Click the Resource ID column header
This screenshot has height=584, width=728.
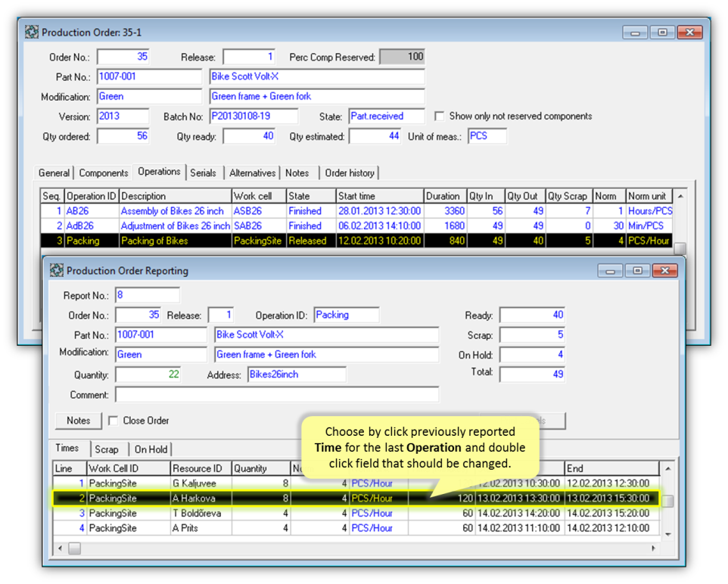(201, 469)
